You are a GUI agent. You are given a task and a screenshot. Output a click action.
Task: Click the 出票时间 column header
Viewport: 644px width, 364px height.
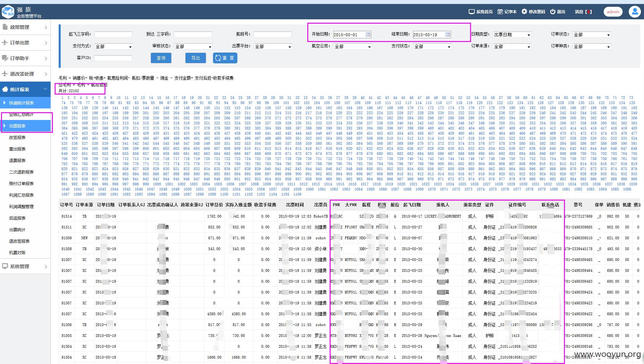click(295, 205)
